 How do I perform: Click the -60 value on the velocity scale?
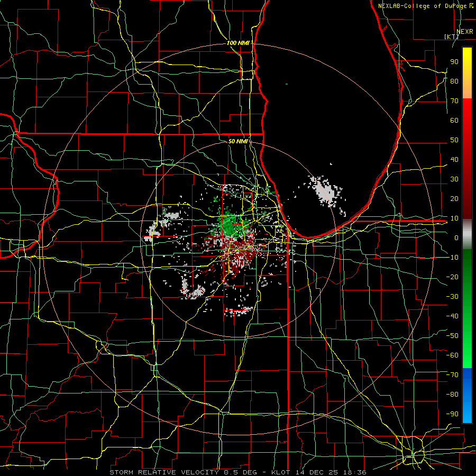tap(452, 355)
